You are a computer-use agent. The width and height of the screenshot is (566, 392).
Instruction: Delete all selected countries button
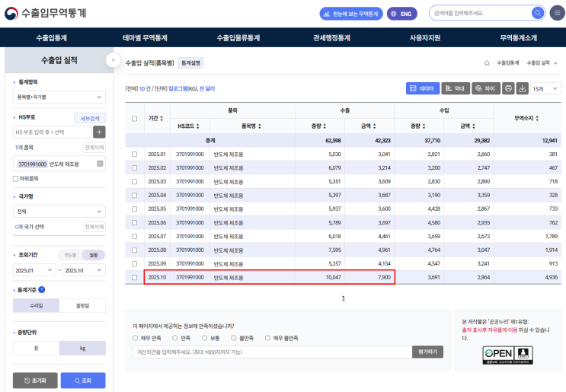point(94,227)
